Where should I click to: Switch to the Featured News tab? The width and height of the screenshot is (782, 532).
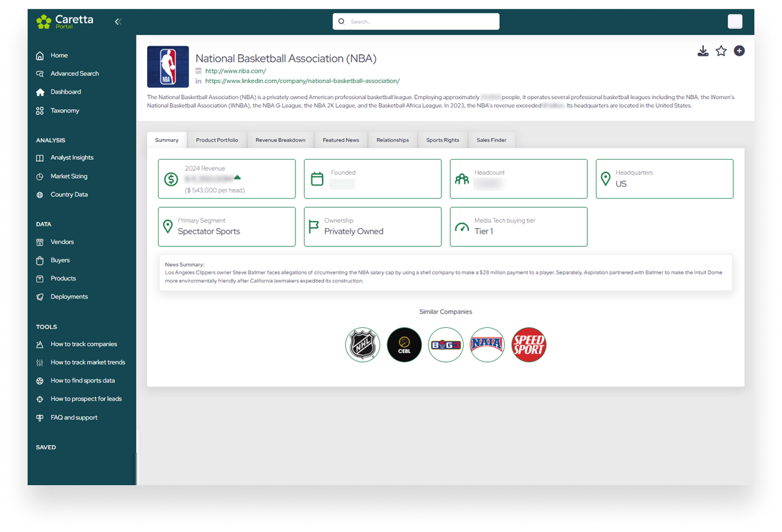click(x=341, y=140)
